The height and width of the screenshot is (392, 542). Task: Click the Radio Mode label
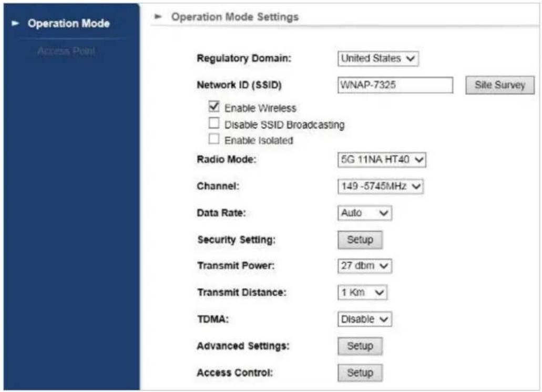(x=227, y=160)
